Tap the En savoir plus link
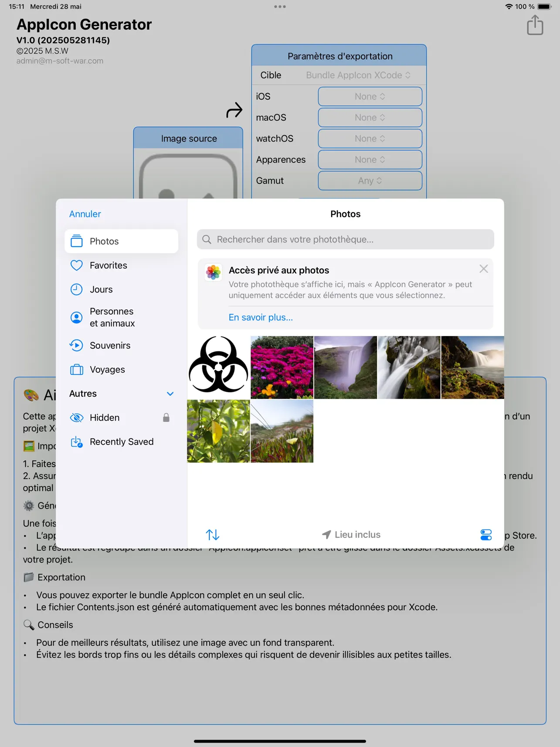Image resolution: width=560 pixels, height=747 pixels. click(x=261, y=317)
